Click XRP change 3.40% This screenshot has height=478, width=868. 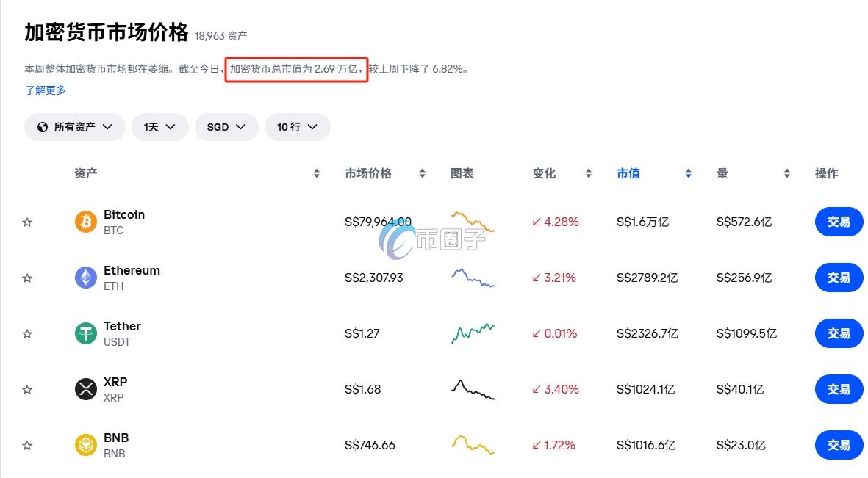pyautogui.click(x=555, y=389)
